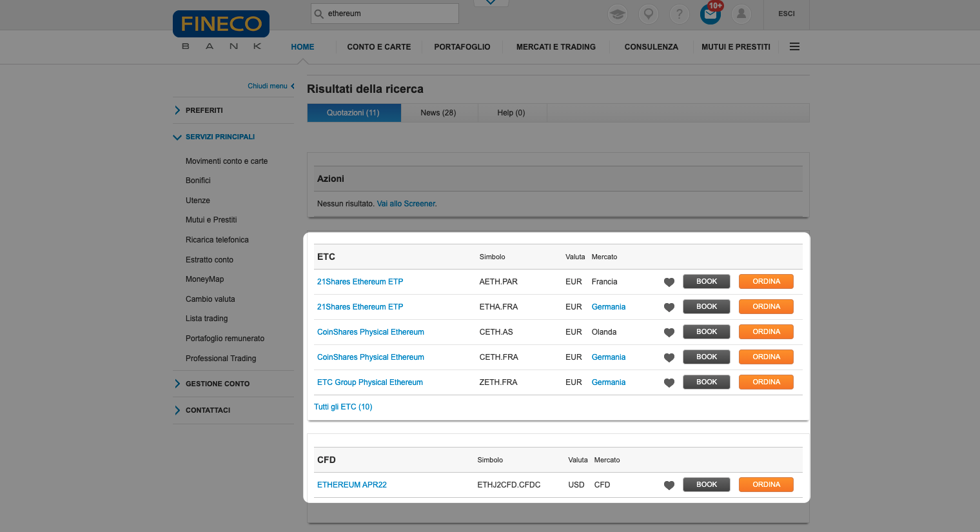The width and height of the screenshot is (980, 532).
Task: Open the mail messages icon with 10+ badge
Action: 710,14
